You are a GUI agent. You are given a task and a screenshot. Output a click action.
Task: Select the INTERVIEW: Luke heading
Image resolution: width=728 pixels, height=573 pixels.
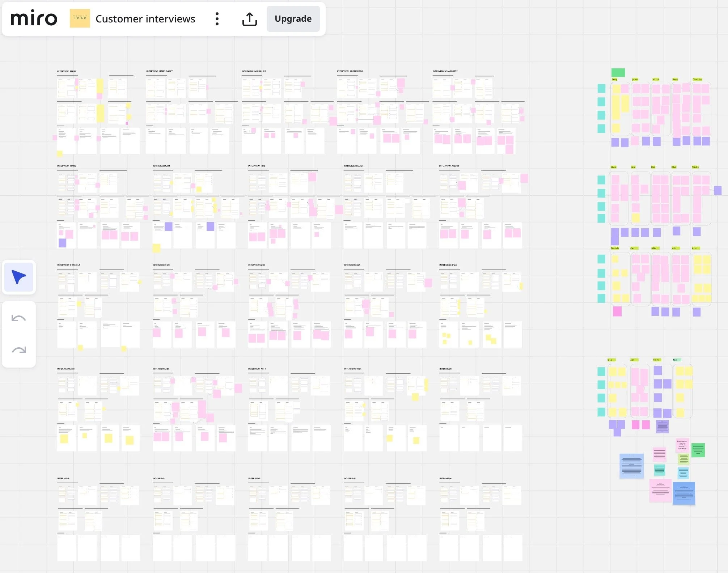click(65, 369)
